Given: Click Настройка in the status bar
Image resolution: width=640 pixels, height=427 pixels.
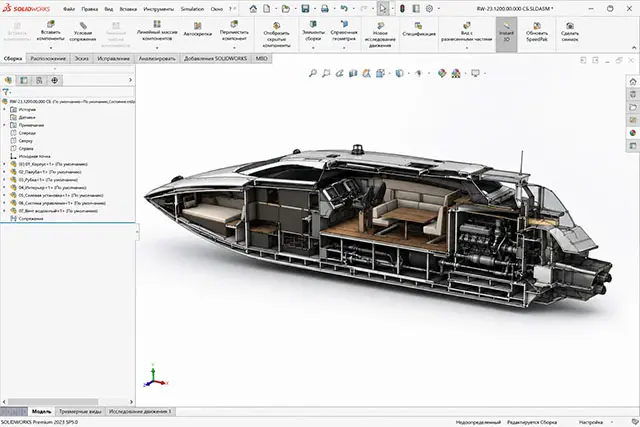Looking at the screenshot, I should (x=591, y=422).
